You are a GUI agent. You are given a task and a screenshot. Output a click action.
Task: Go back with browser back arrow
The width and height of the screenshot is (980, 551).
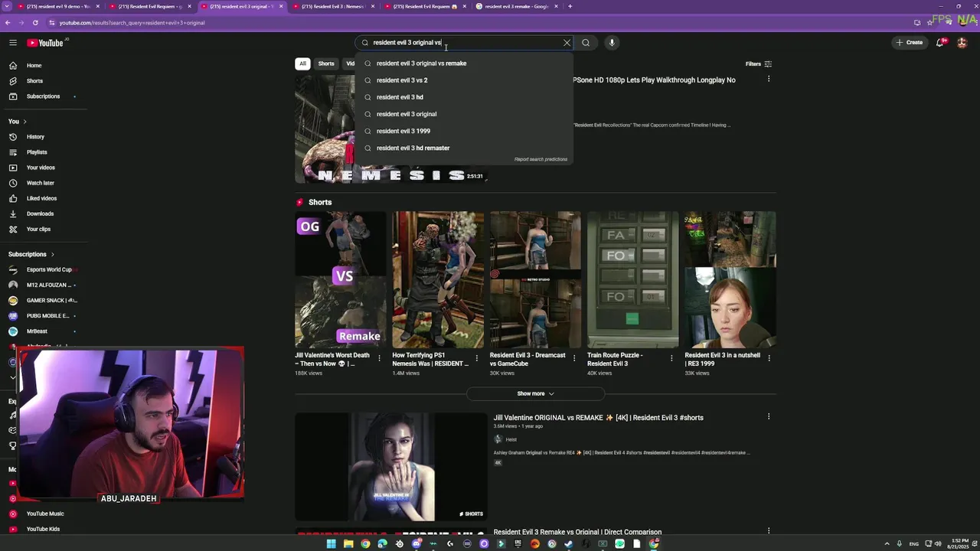[x=8, y=23]
